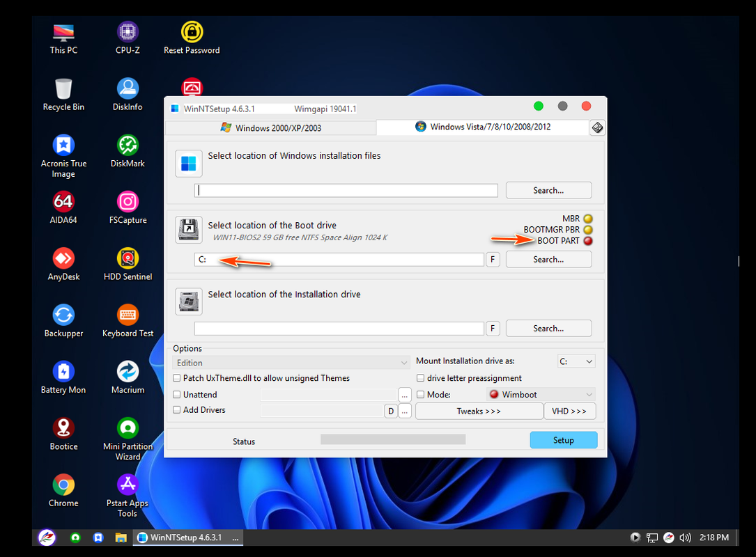Click the volume speaker tray icon
The image size is (756, 557).
coord(685,538)
